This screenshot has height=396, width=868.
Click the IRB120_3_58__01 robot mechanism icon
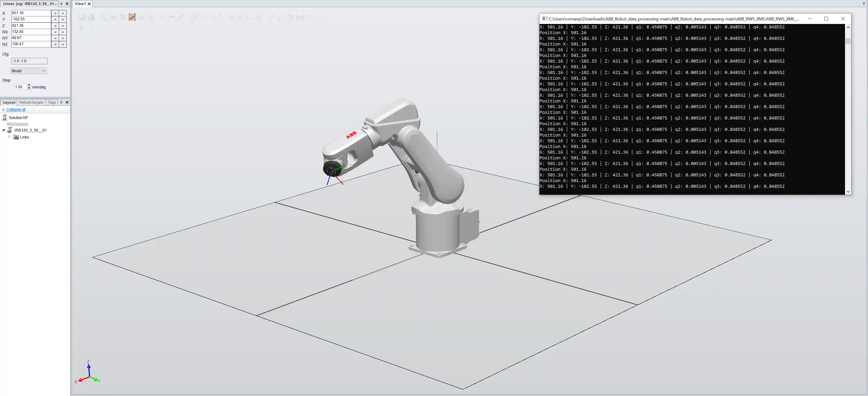coord(10,130)
